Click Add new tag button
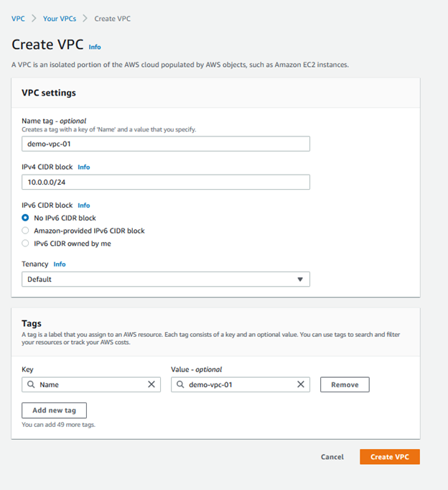Image resolution: width=448 pixels, height=490 pixels. point(54,410)
